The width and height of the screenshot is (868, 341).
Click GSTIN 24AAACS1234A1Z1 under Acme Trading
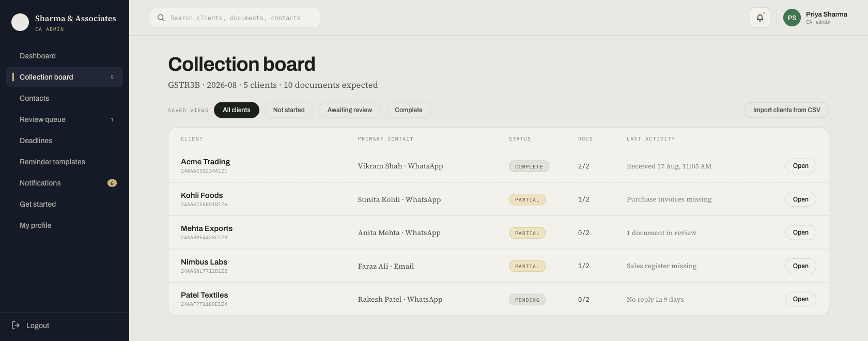coord(204,171)
